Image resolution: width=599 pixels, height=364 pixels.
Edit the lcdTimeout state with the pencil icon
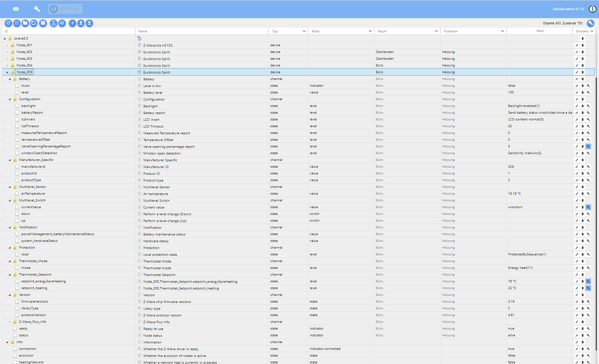[577, 126]
